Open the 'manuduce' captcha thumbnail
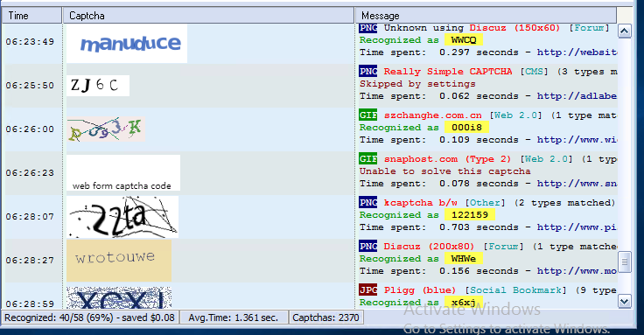The width and height of the screenshot is (644, 335). [x=127, y=43]
